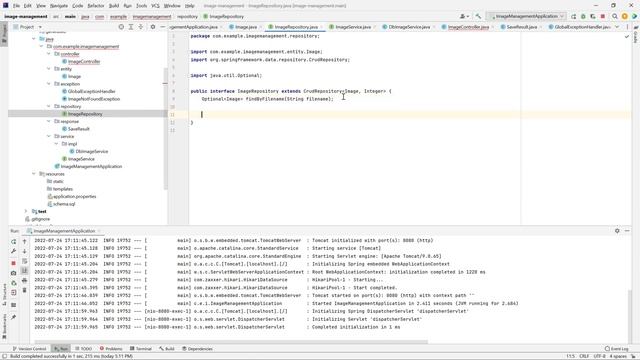Toggle read-only lock icon in status bar

pos(634,356)
